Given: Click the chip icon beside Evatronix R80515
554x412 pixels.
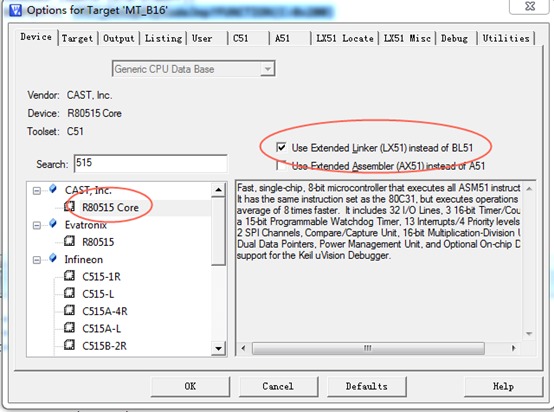Looking at the screenshot, I should pyautogui.click(x=70, y=241).
